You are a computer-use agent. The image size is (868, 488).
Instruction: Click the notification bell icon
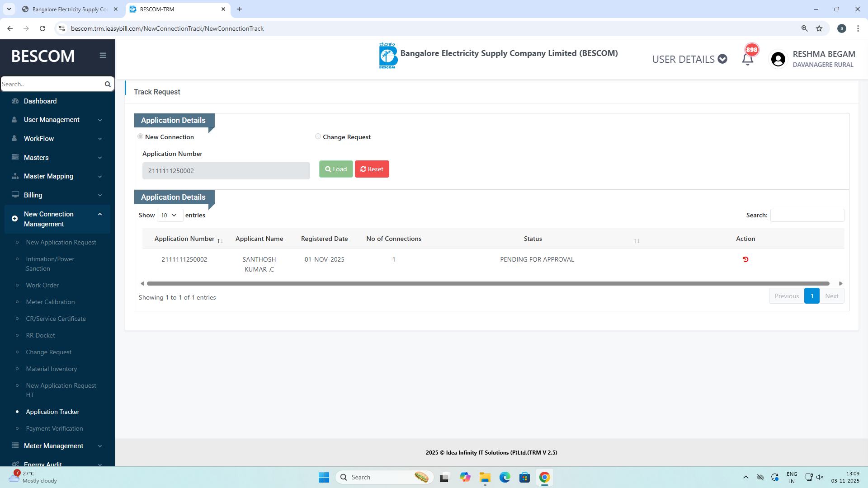pos(747,59)
